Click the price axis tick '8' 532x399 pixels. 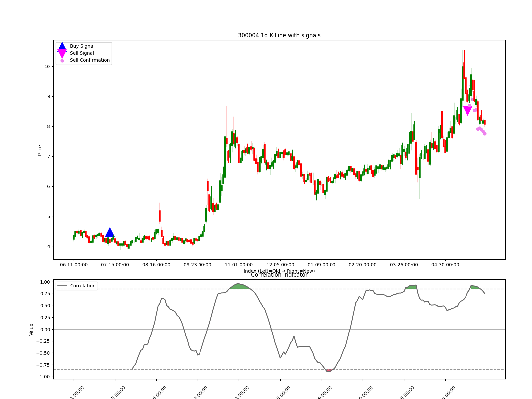click(48, 126)
